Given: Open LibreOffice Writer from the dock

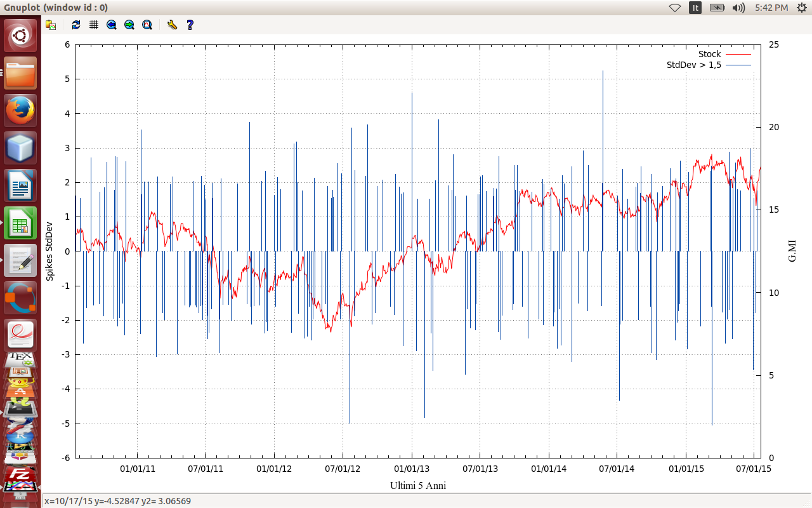Looking at the screenshot, I should tap(20, 185).
